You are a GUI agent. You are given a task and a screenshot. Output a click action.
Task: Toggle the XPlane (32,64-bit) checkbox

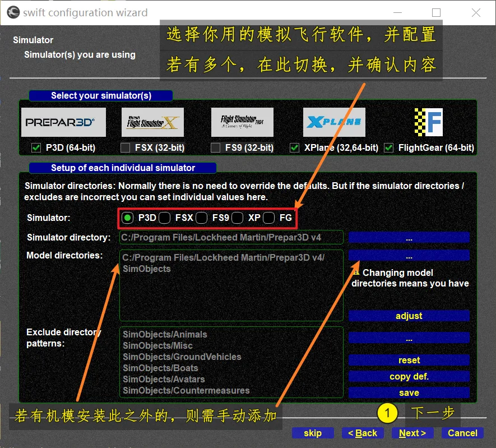[x=294, y=148]
